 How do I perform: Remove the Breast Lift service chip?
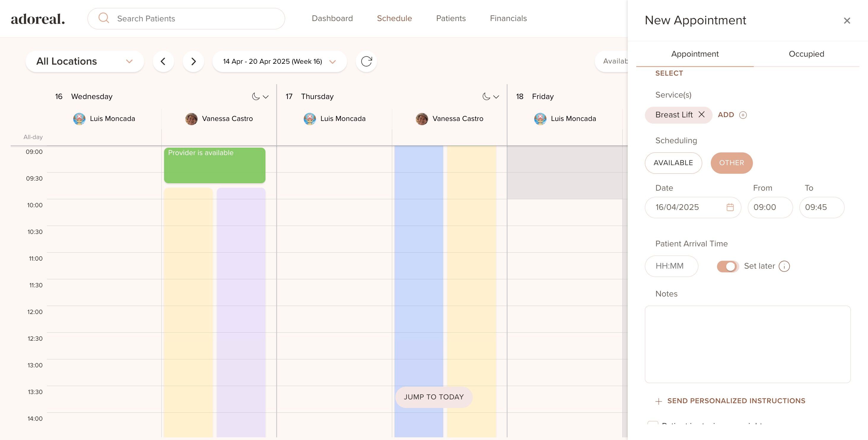click(702, 114)
